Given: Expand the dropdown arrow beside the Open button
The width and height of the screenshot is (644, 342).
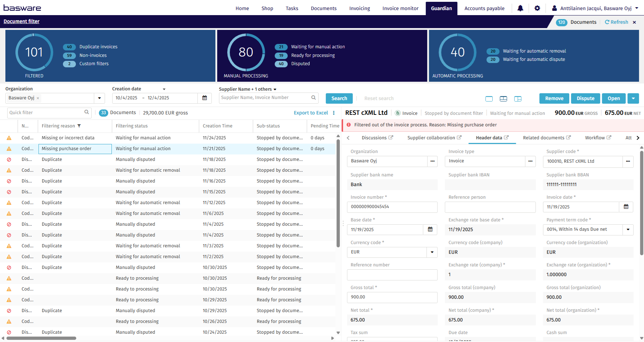Looking at the screenshot, I should pyautogui.click(x=633, y=98).
